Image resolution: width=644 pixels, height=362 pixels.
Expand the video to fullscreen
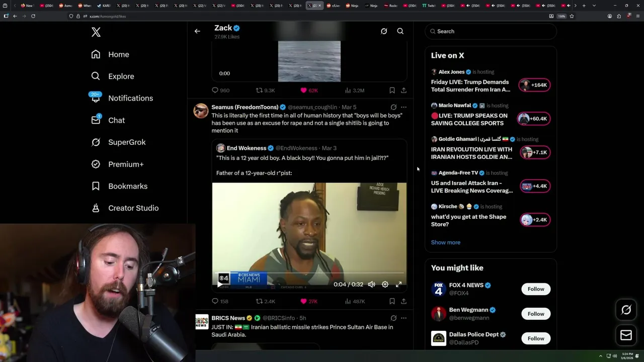point(398,285)
